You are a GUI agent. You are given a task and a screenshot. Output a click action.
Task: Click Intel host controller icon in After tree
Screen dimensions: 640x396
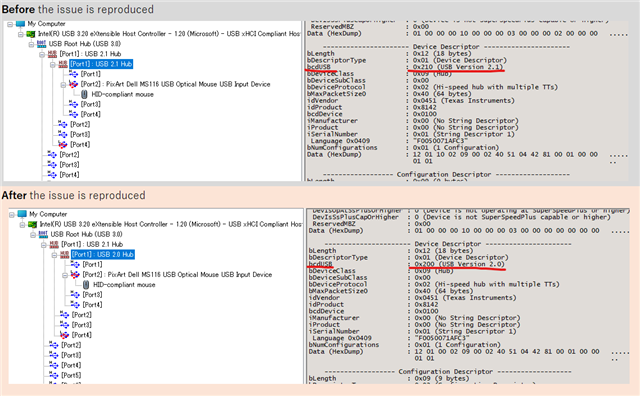coord(33,224)
